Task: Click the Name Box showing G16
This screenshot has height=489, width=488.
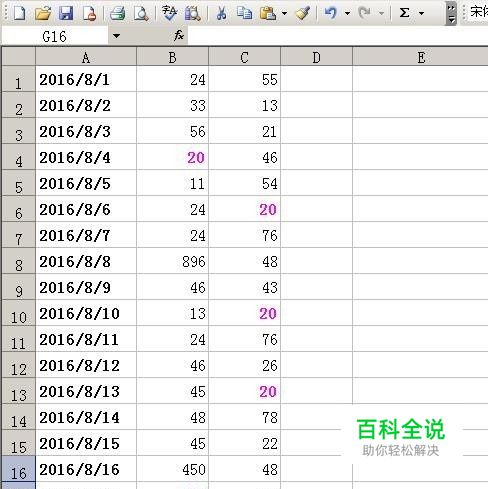Action: [x=55, y=36]
